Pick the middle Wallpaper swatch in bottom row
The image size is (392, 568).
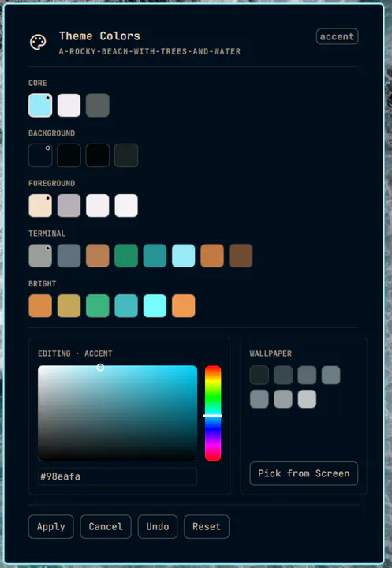click(x=283, y=399)
